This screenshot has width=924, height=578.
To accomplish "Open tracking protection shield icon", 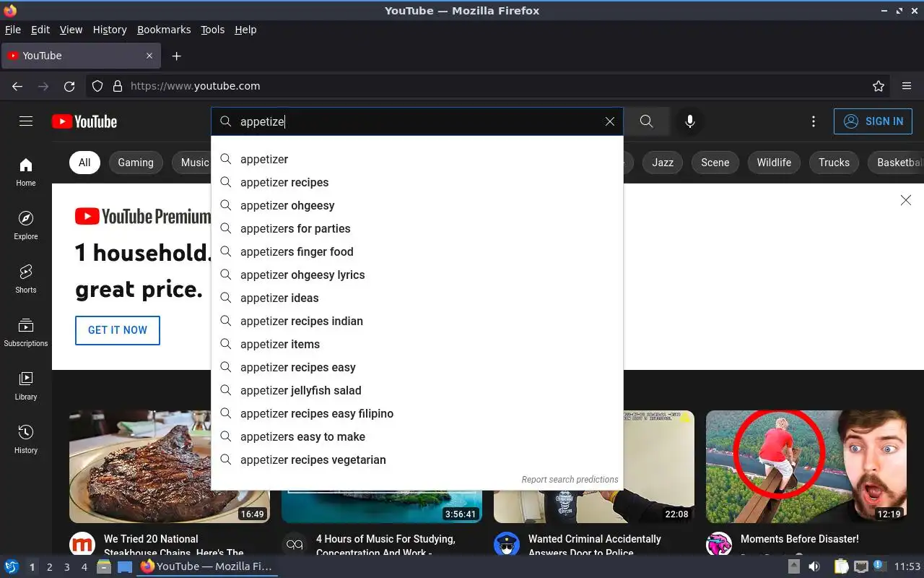I will [x=97, y=86].
